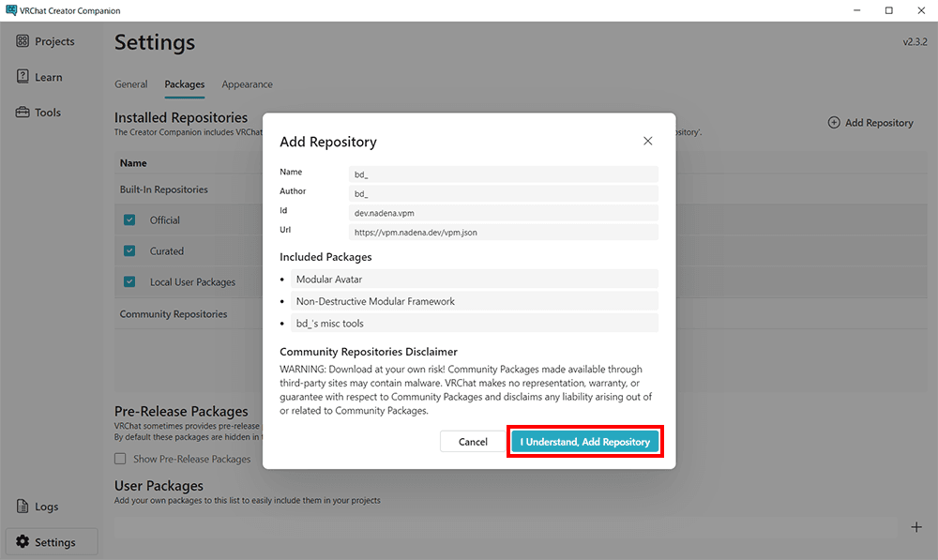Click the Cancel button in dialog
The image size is (938, 560).
(x=473, y=442)
